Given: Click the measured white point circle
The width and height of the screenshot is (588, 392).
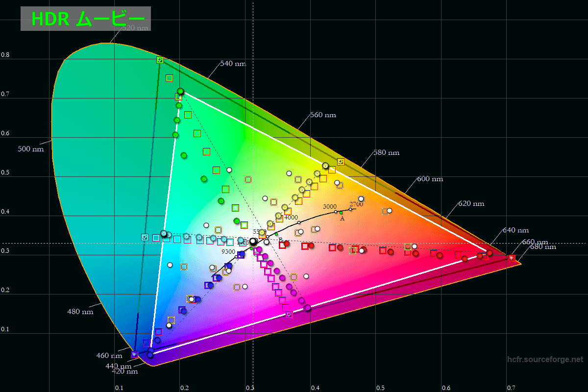Looking at the screenshot, I should coord(253,241).
